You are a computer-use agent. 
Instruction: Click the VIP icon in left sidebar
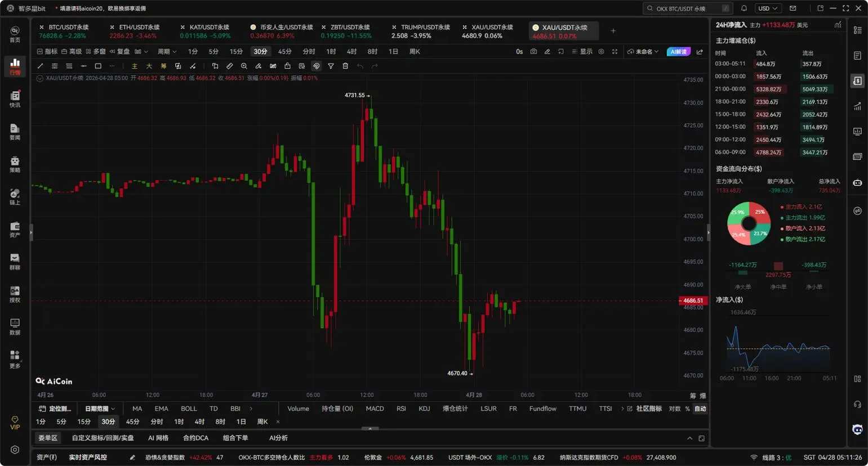coord(15,423)
